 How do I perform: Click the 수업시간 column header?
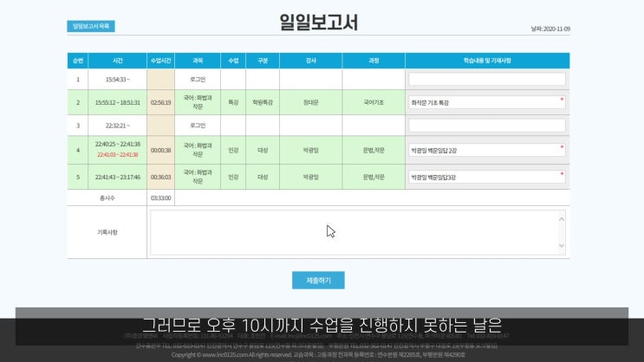coord(160,61)
